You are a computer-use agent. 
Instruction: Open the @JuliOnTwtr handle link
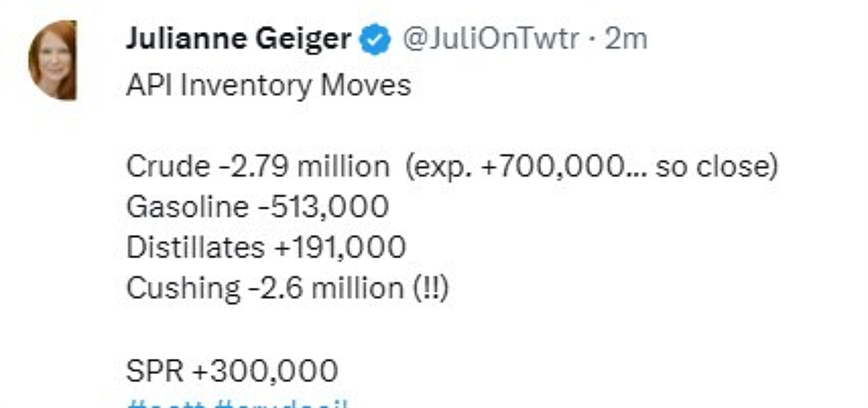click(492, 39)
